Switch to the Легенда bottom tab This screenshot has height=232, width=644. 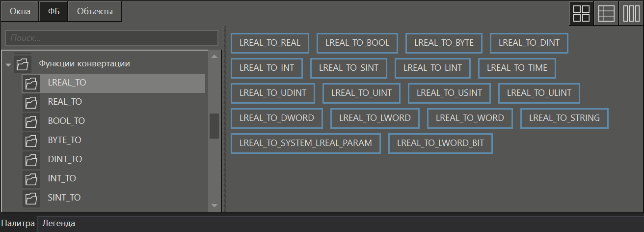pyautogui.click(x=59, y=224)
